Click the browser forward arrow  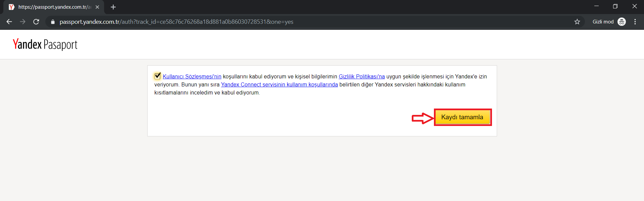[22, 22]
